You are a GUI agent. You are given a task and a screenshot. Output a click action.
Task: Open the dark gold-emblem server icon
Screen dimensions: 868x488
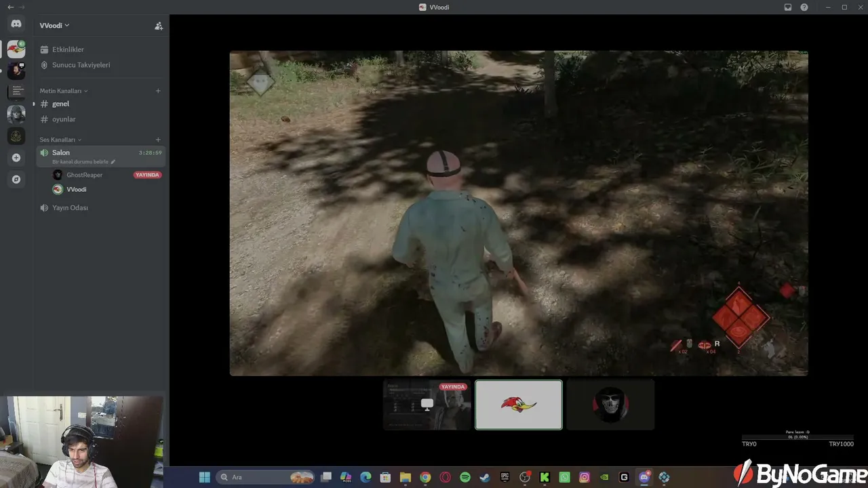tap(16, 136)
